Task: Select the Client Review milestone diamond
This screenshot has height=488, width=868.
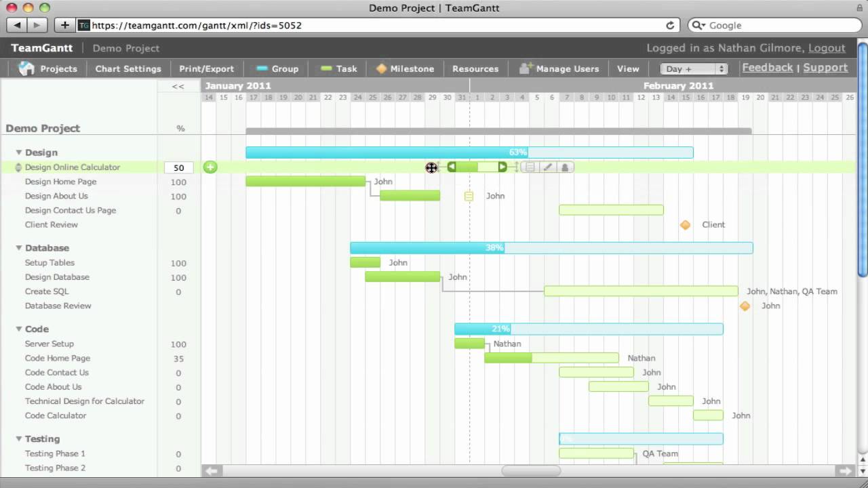Action: (x=685, y=224)
